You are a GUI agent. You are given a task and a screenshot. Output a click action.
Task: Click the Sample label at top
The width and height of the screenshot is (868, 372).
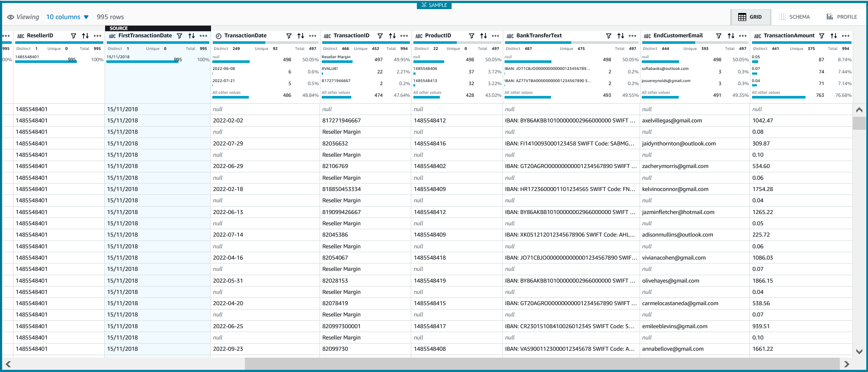pyautogui.click(x=434, y=5)
